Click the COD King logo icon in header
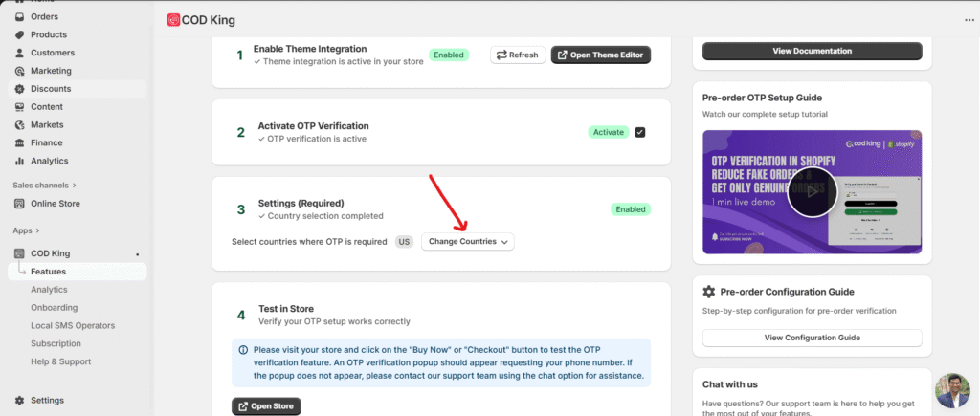This screenshot has height=416, width=980. click(x=173, y=20)
